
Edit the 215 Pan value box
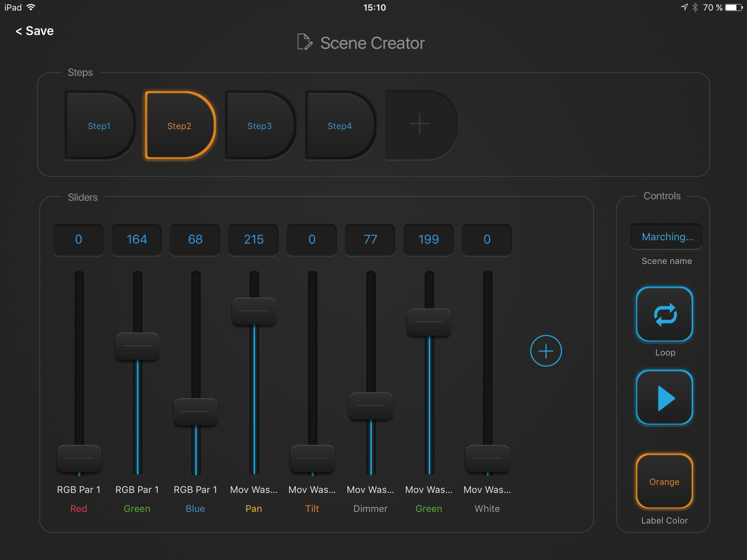click(x=253, y=240)
